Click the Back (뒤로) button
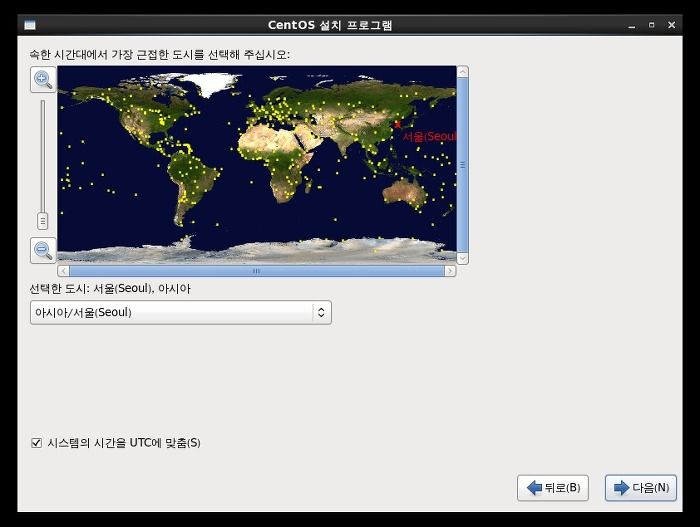The width and height of the screenshot is (700, 527). point(553,488)
